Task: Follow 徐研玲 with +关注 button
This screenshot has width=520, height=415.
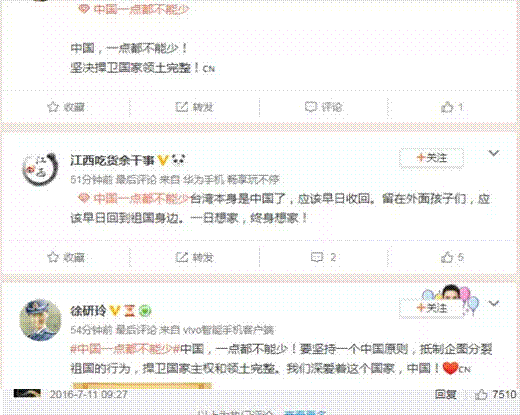Action: [x=432, y=308]
